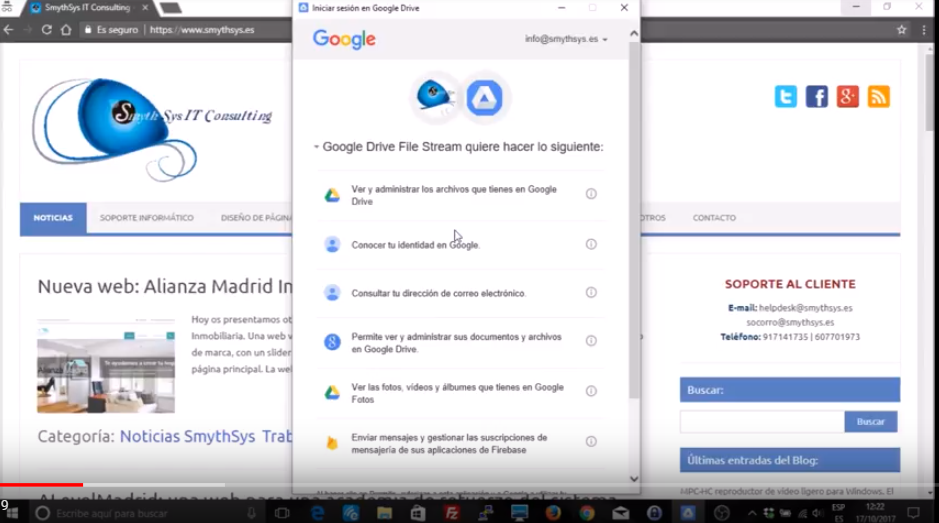Click the Twitter social icon
The image size is (939, 523).
click(786, 97)
